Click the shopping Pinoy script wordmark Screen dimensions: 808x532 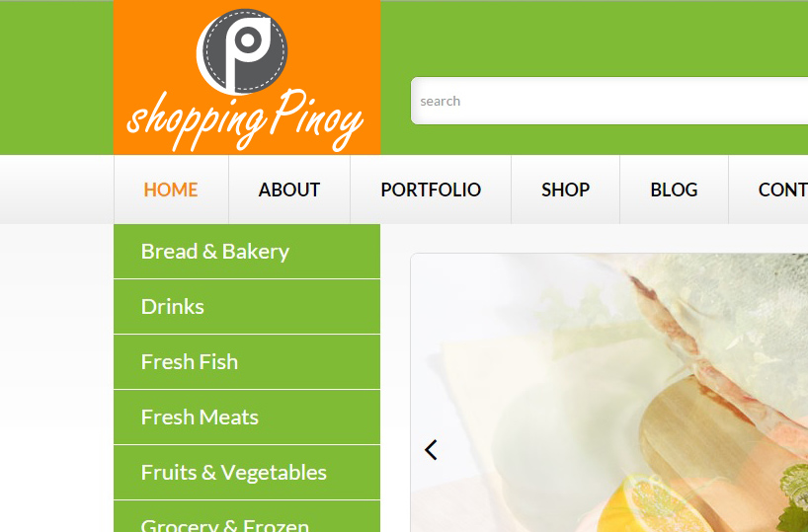(x=245, y=120)
